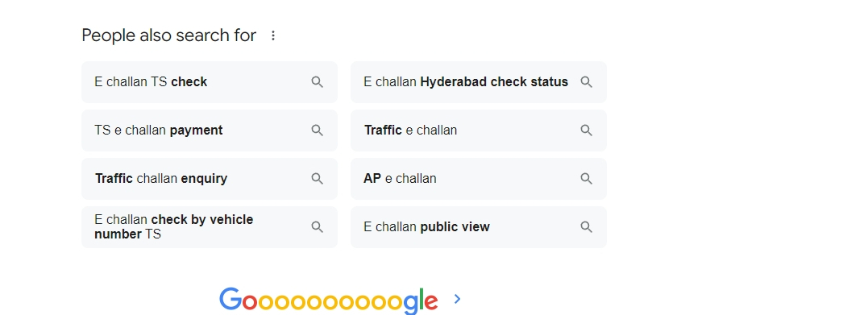Choose E challan public view suggestion
Image resolution: width=868 pixels, height=315 pixels.
[x=478, y=227]
